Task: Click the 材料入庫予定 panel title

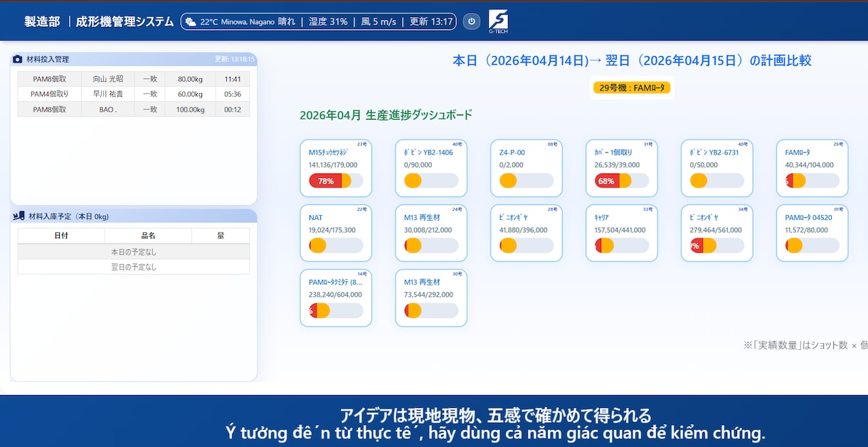Action: point(68,216)
